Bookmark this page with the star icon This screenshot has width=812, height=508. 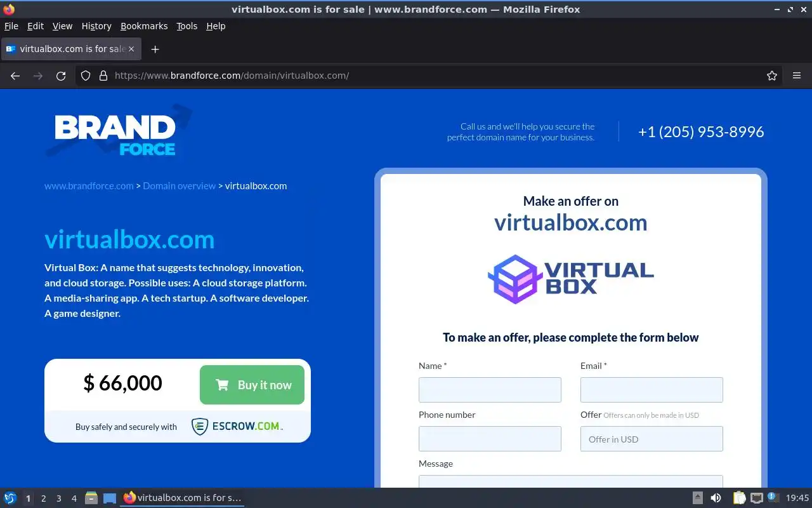coord(772,76)
